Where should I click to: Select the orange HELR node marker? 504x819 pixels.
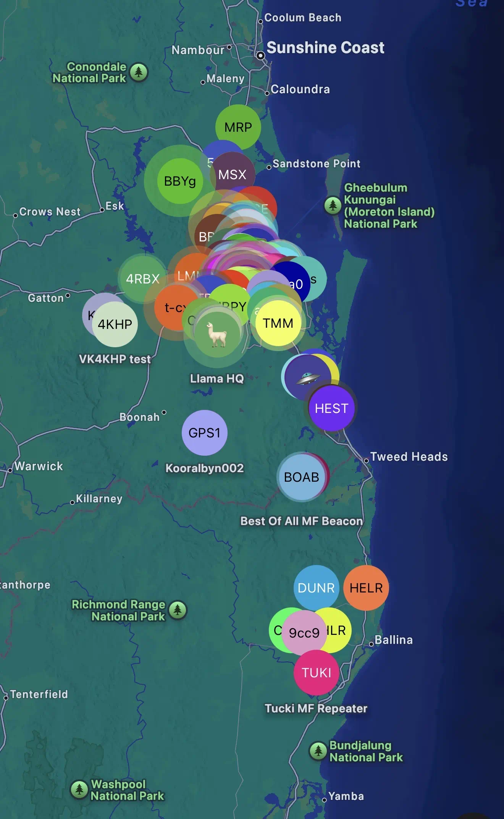click(366, 588)
